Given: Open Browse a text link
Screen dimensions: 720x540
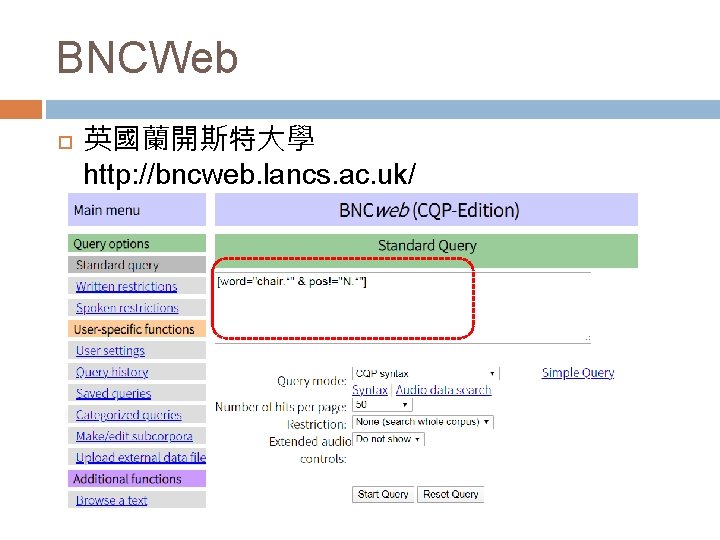Looking at the screenshot, I should [112, 500].
